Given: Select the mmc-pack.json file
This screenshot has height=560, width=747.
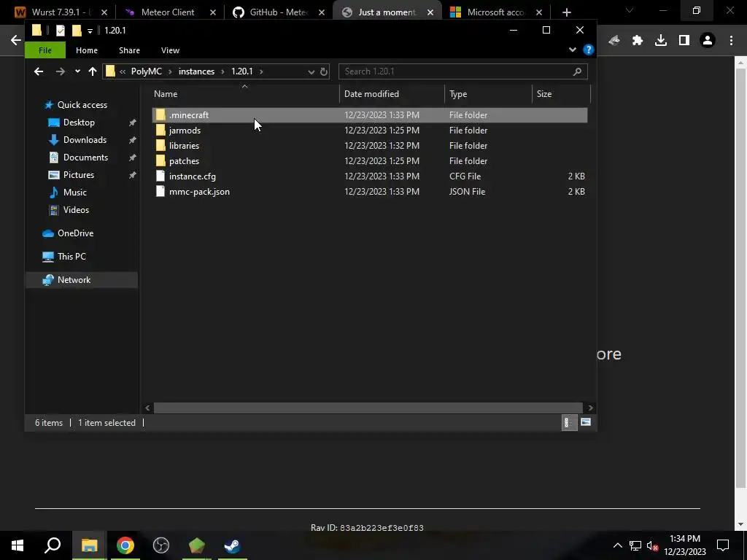Looking at the screenshot, I should pyautogui.click(x=369, y=192).
